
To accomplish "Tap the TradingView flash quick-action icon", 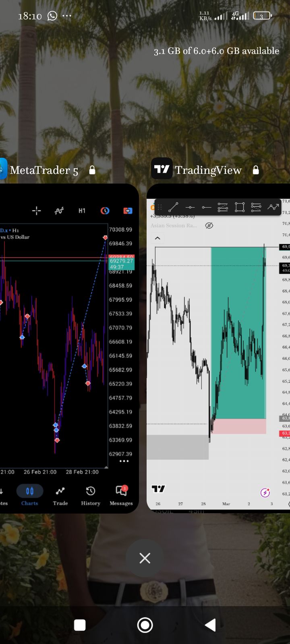I will click(x=265, y=493).
